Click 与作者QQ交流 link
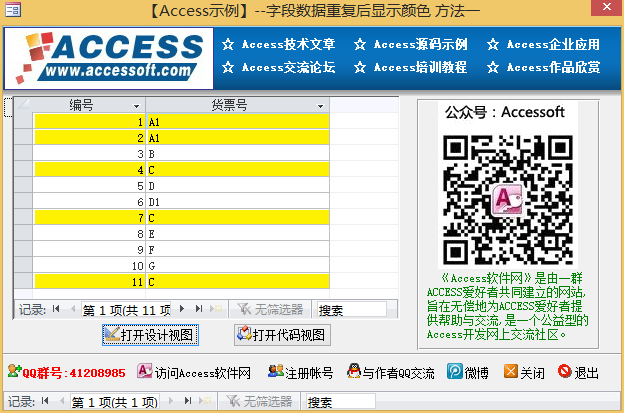 tap(398, 373)
